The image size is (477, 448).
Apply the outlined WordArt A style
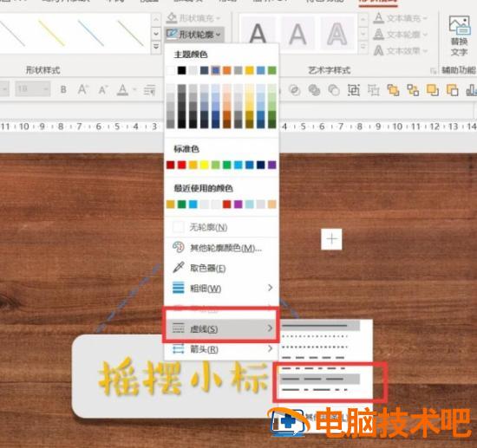337,34
